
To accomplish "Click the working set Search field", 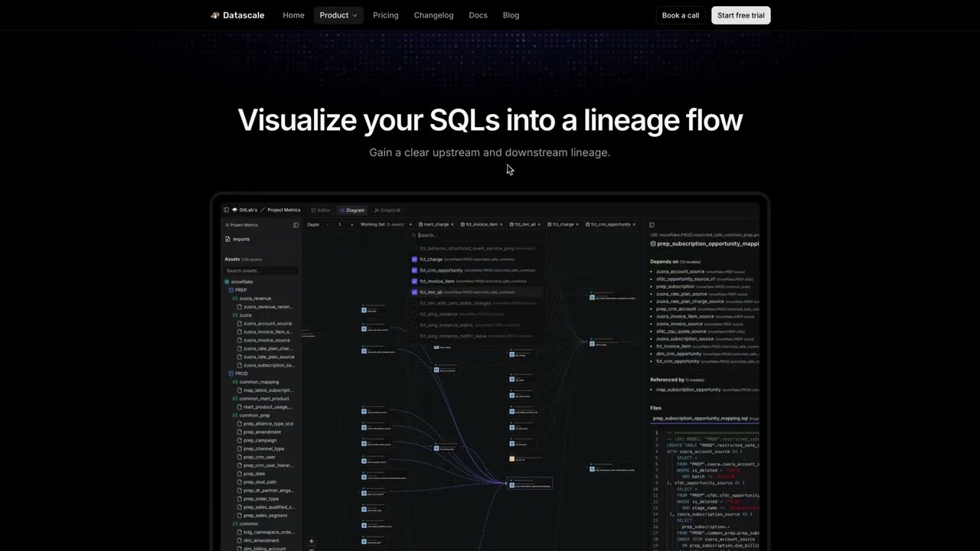I will [x=477, y=235].
